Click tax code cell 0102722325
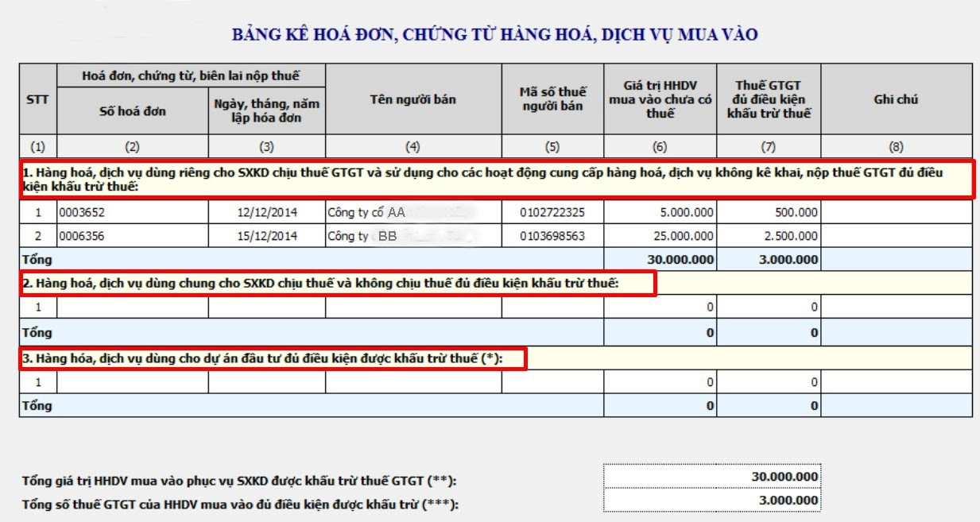Screen dimensions: 980x522 tap(552, 212)
